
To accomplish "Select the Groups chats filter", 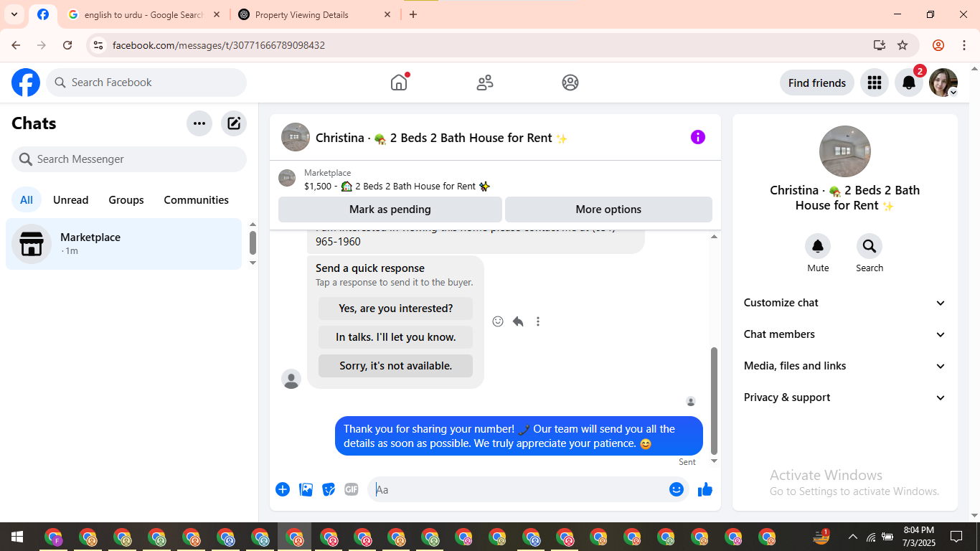I will [x=126, y=200].
